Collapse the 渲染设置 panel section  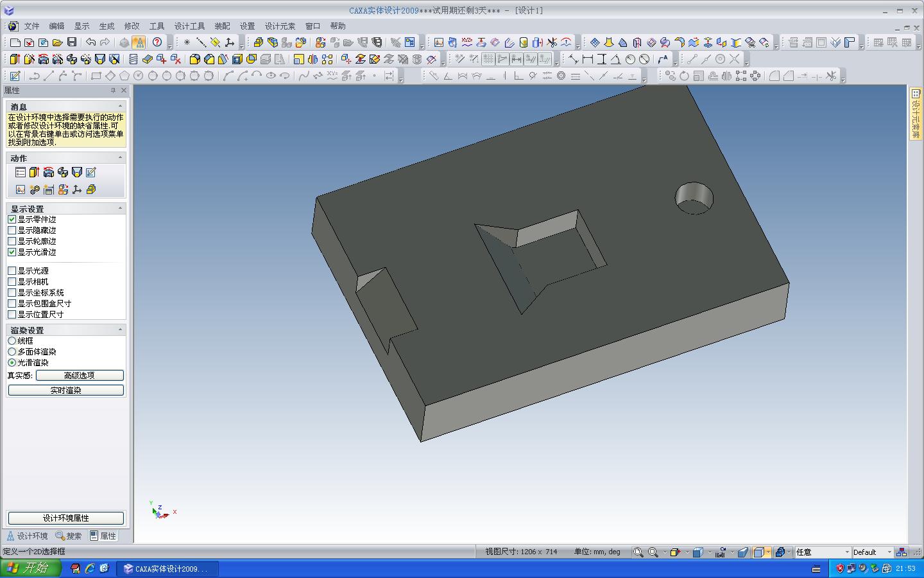click(x=120, y=330)
